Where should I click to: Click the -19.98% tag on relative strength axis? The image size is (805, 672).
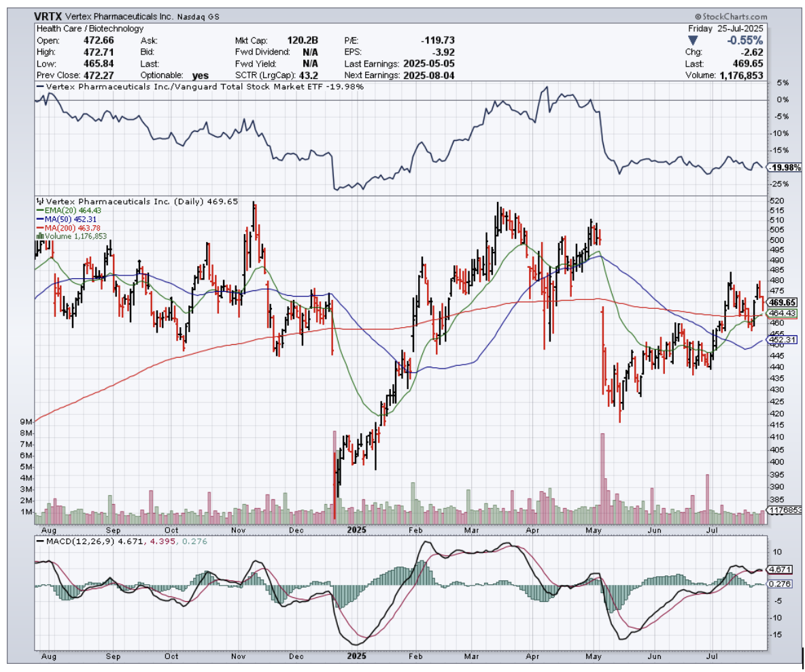pos(784,167)
